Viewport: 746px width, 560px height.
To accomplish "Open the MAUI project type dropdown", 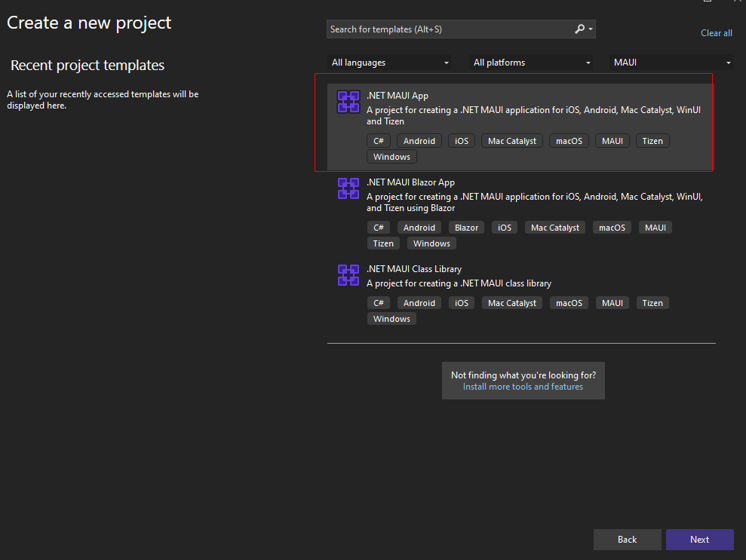I will (672, 63).
